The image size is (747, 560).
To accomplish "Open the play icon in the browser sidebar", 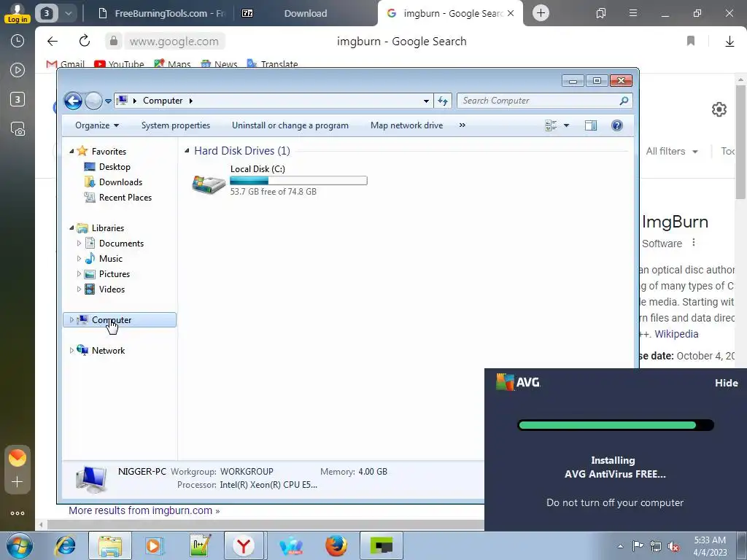I will click(18, 70).
